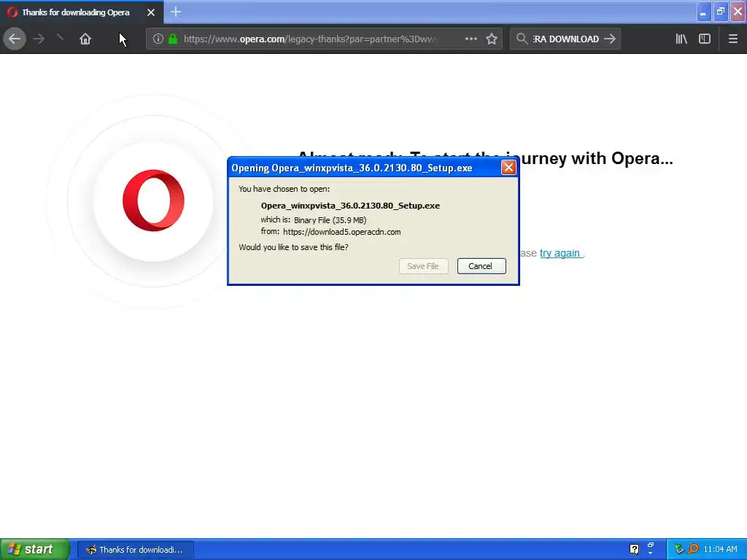Click the forward navigation arrow
The height and width of the screenshot is (560, 747).
coord(39,39)
